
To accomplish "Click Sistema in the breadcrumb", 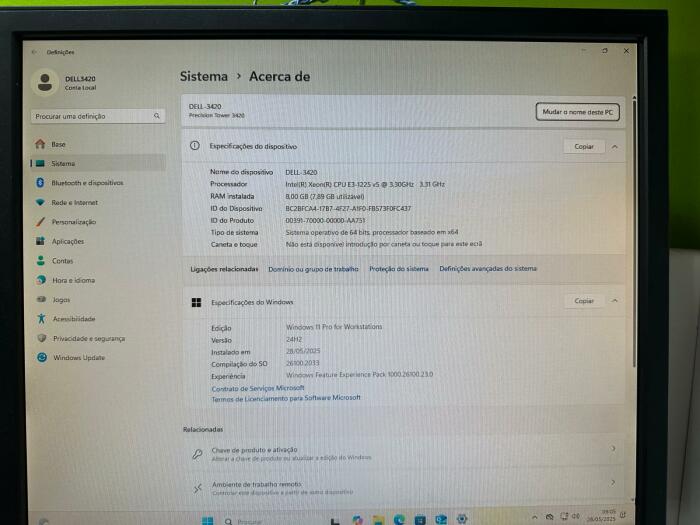I will tap(204, 76).
